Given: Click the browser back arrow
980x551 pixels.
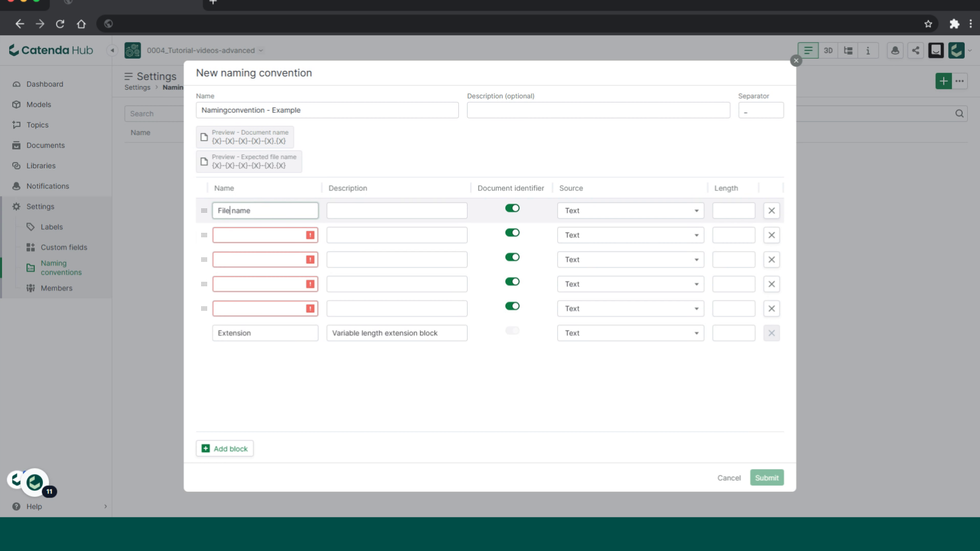Looking at the screenshot, I should coord(19,24).
